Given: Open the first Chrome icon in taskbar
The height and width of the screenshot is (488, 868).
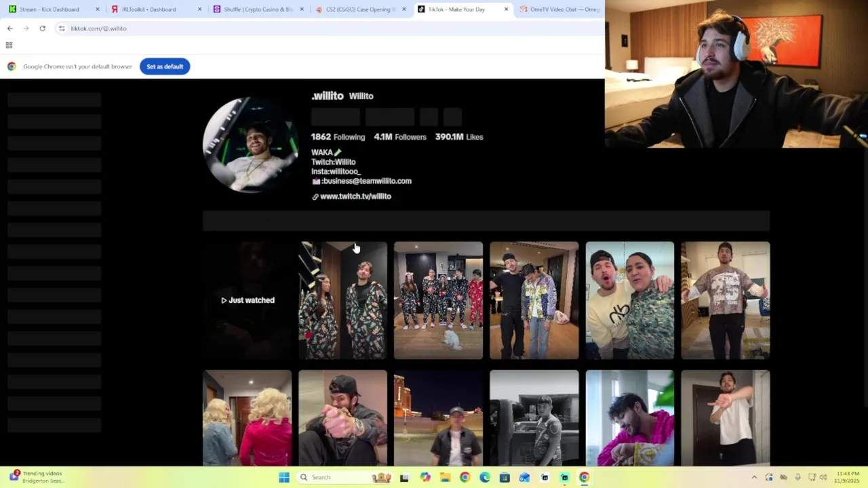Looking at the screenshot, I should (x=465, y=477).
